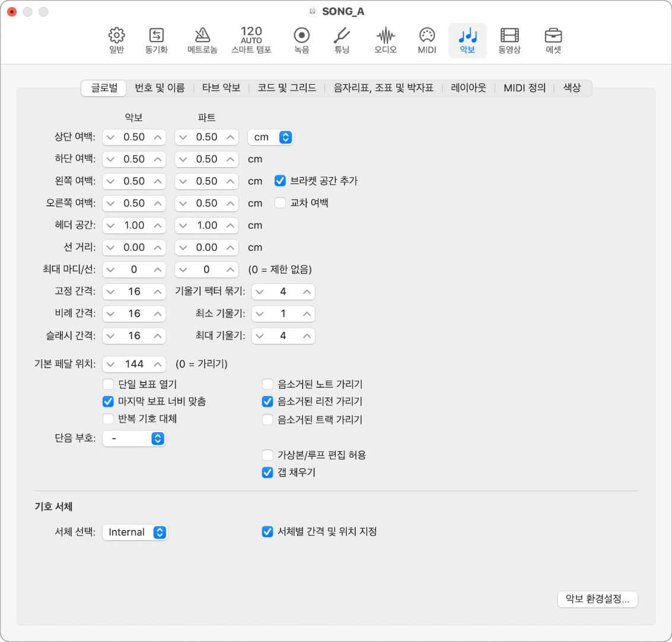The image size is (672, 642).
Task: Enable the 교차 여백 checkbox
Action: pyautogui.click(x=280, y=203)
